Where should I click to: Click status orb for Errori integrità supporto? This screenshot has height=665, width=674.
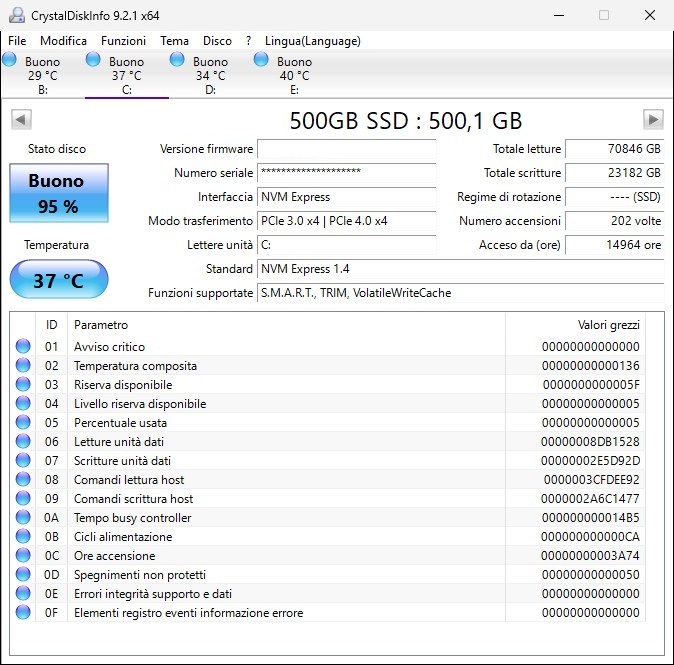[23, 594]
